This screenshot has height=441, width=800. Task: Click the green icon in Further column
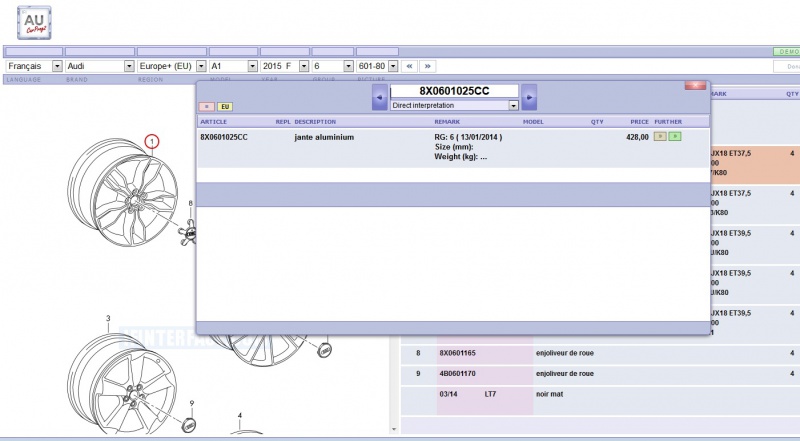click(x=675, y=136)
